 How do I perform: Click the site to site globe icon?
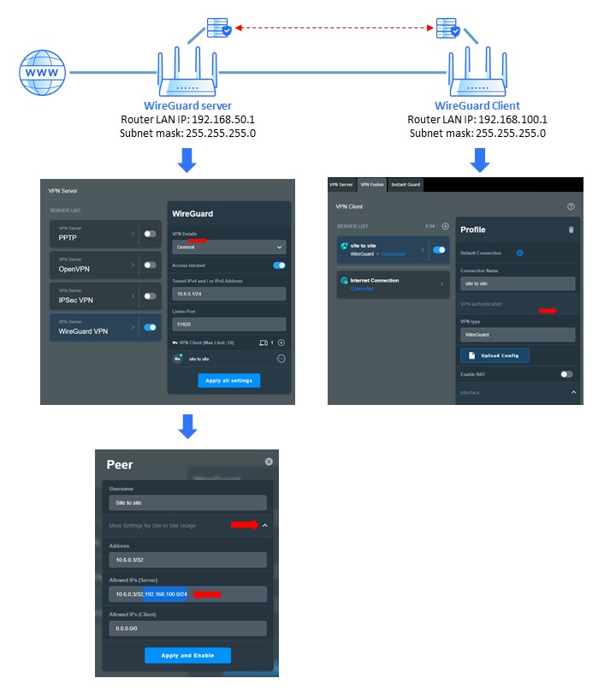point(344,246)
